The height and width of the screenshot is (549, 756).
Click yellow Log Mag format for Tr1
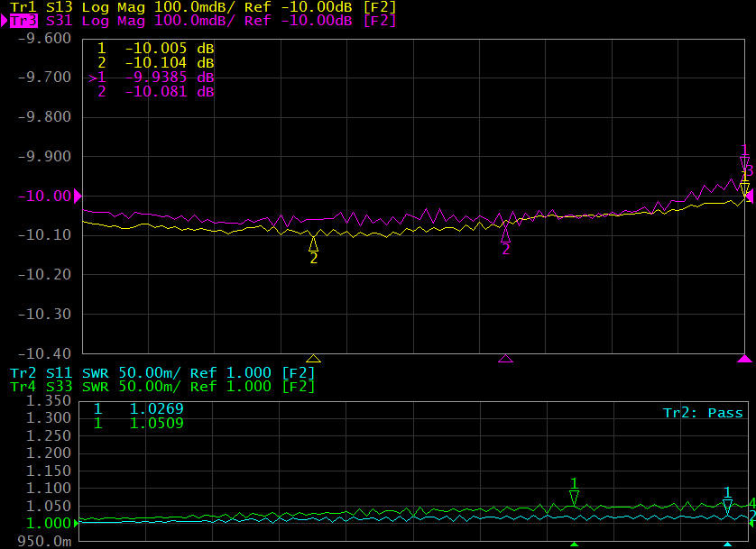point(114,7)
